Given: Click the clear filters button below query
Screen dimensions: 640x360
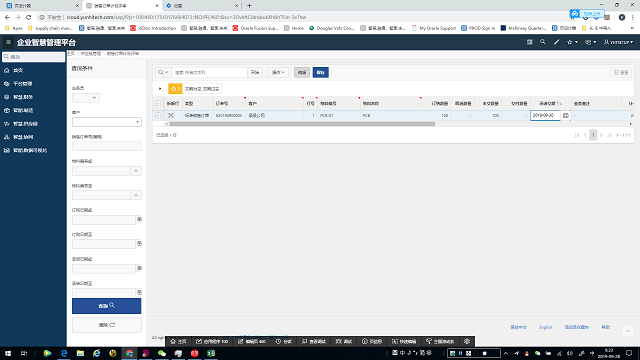Looking at the screenshot, I should (x=107, y=325).
